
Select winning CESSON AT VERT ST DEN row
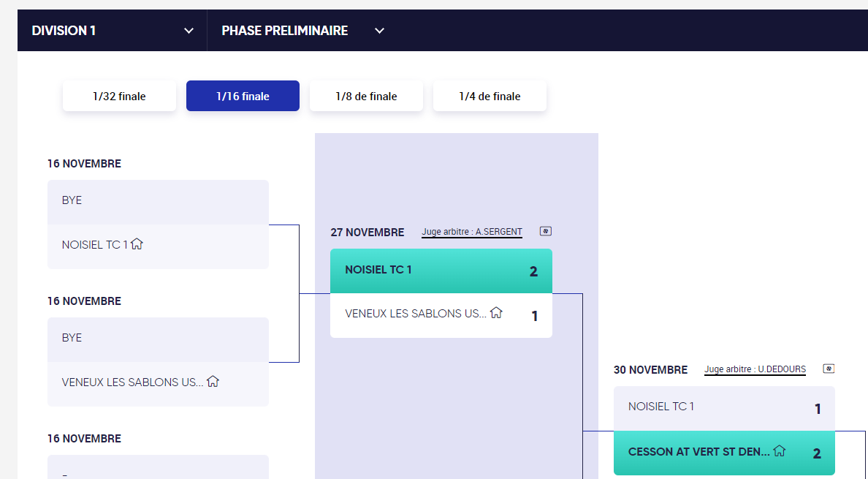point(724,453)
